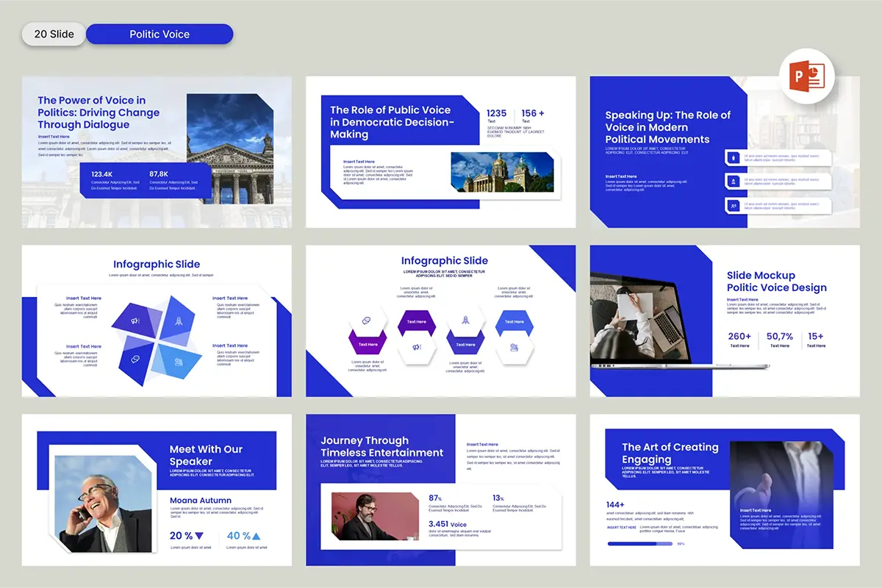The width and height of the screenshot is (882, 588).
Task: Click the title "The Power of Voice in Politics"
Action: pyautogui.click(x=98, y=112)
